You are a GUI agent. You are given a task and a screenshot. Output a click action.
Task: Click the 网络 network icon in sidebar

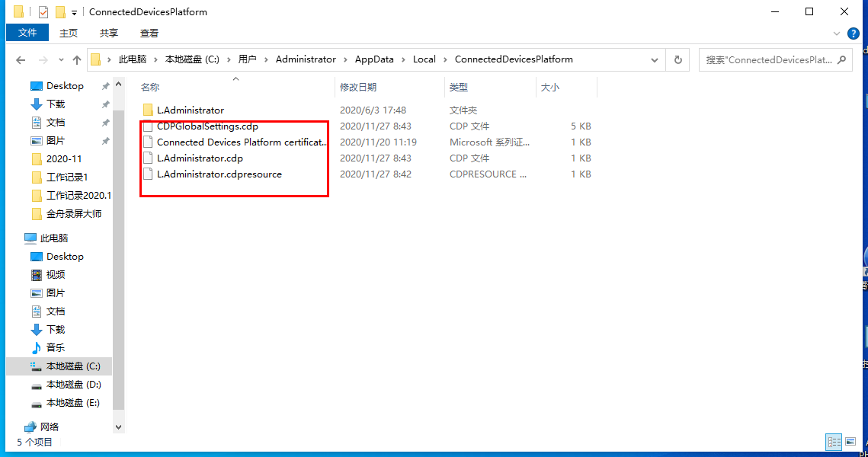[x=30, y=427]
